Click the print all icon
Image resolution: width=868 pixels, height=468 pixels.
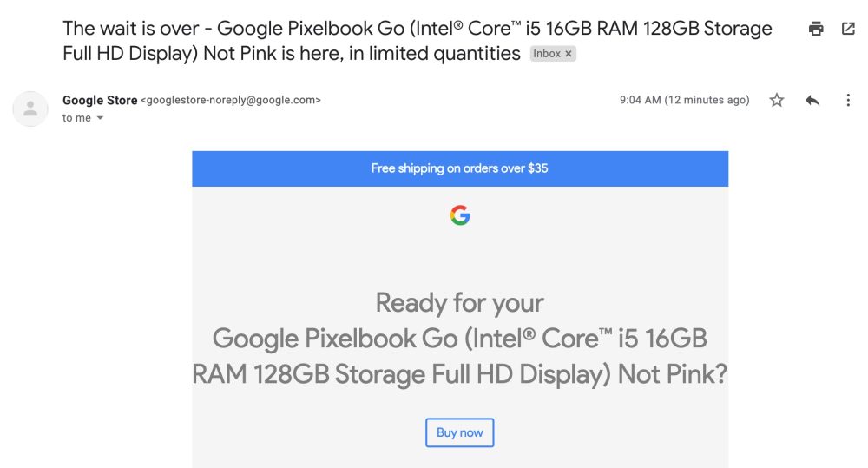tap(816, 29)
